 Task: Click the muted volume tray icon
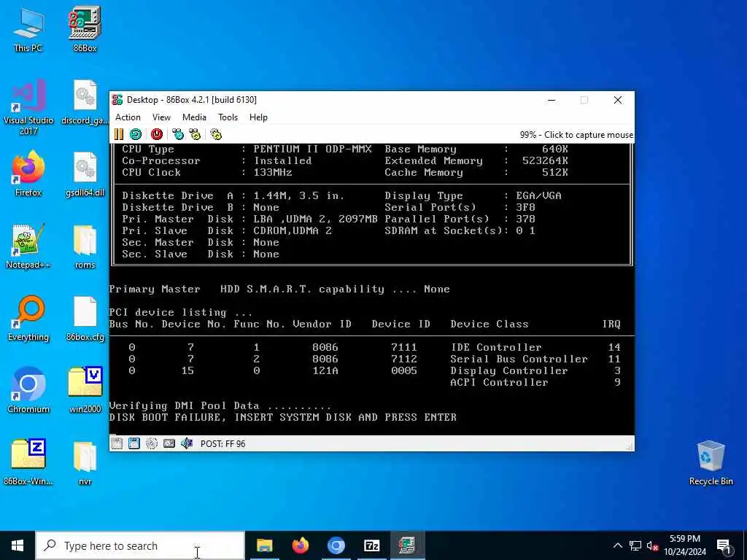pyautogui.click(x=653, y=545)
